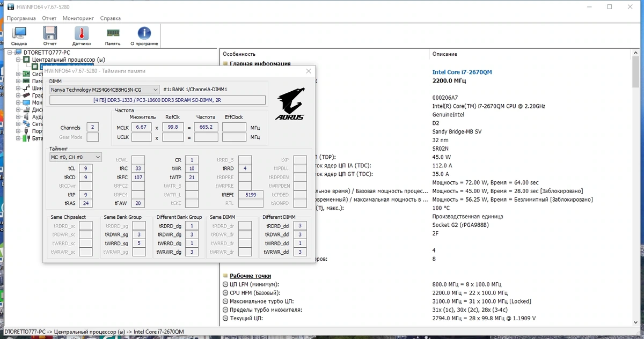Screen dimensions: 644x339
Task: Open the DIMM Nanya Technology module dropdown
Action: coord(105,90)
